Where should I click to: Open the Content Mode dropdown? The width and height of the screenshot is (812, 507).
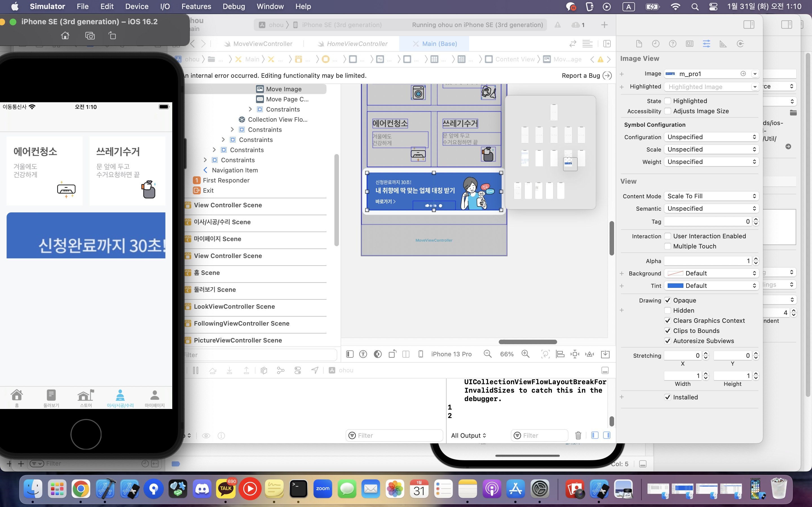pyautogui.click(x=711, y=196)
